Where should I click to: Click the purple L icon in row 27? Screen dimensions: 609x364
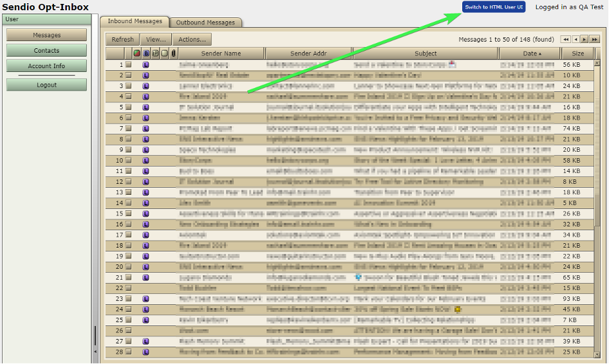145,341
